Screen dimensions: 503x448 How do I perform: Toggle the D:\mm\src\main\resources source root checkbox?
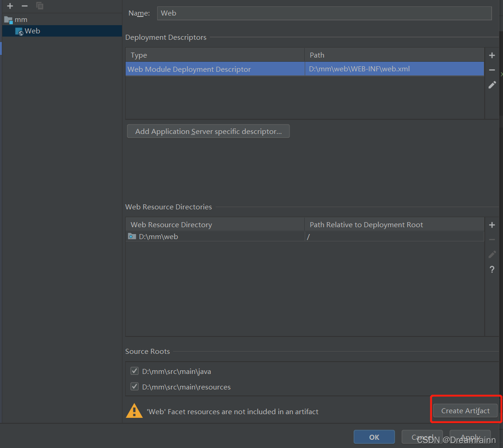(134, 386)
